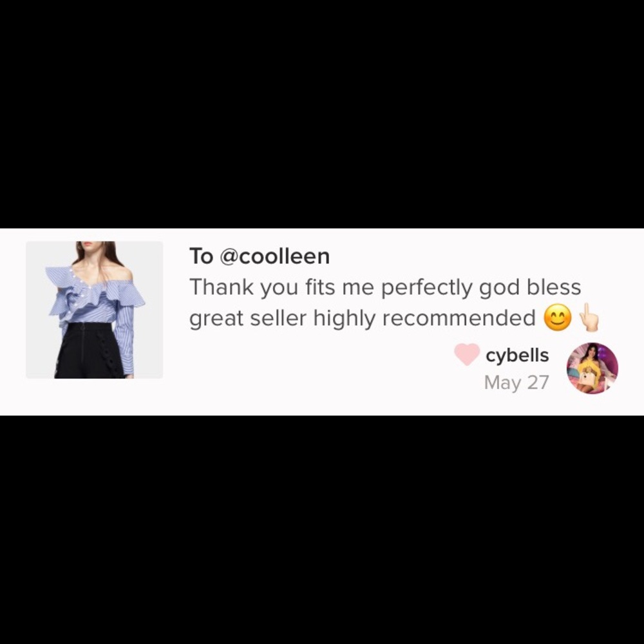This screenshot has width=644, height=644.
Task: Click the 'god bless' text in the review
Action: pos(530,287)
